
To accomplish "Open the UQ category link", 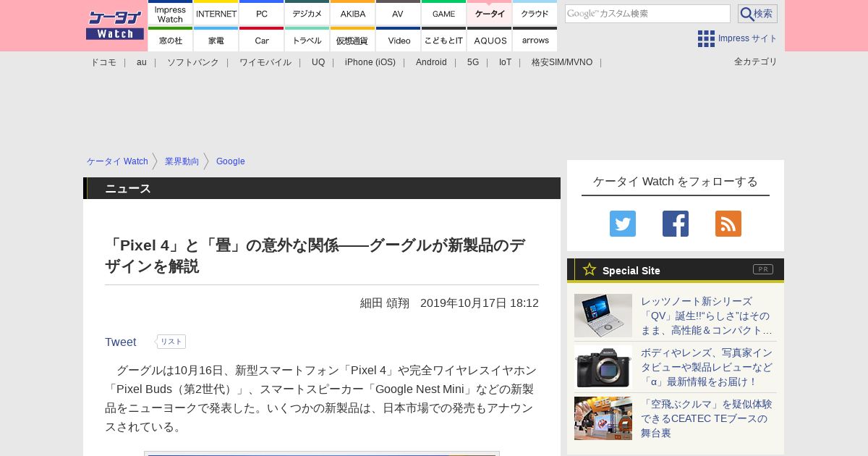I will tap(318, 62).
